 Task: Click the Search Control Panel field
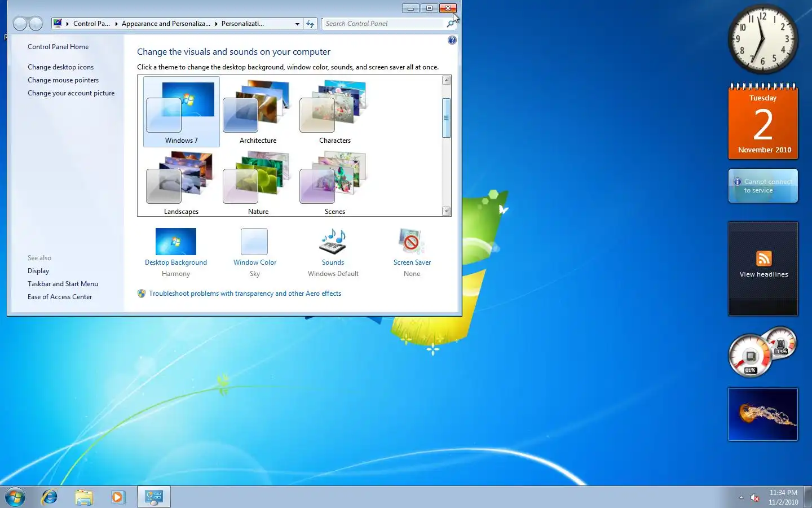pyautogui.click(x=385, y=24)
